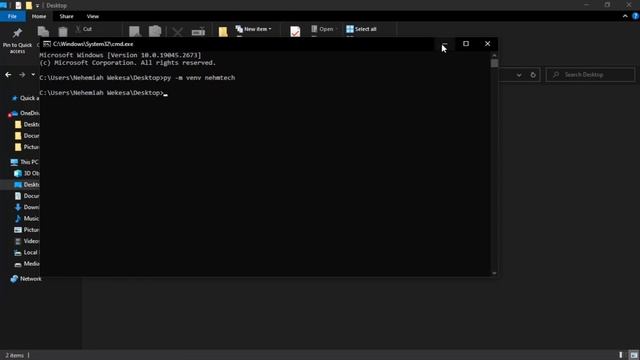This screenshot has width=640, height=360.
Task: Click the '2 items' status bar text
Action: pos(14,356)
